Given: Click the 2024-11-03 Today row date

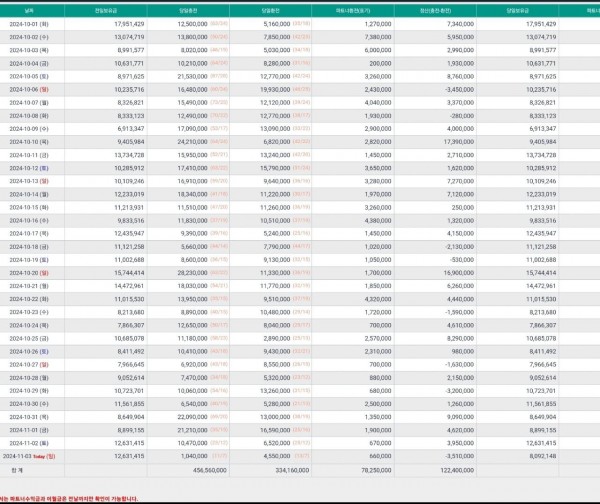Looking at the screenshot, I should 30,454.
